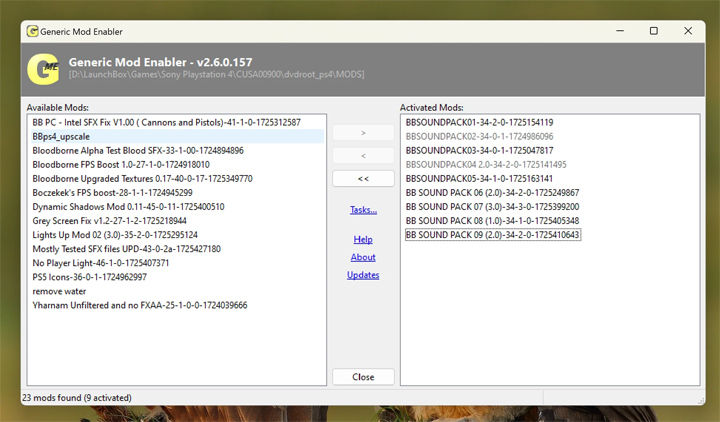Image resolution: width=720 pixels, height=422 pixels.
Task: Disable selected mod with < button
Action: coord(363,156)
